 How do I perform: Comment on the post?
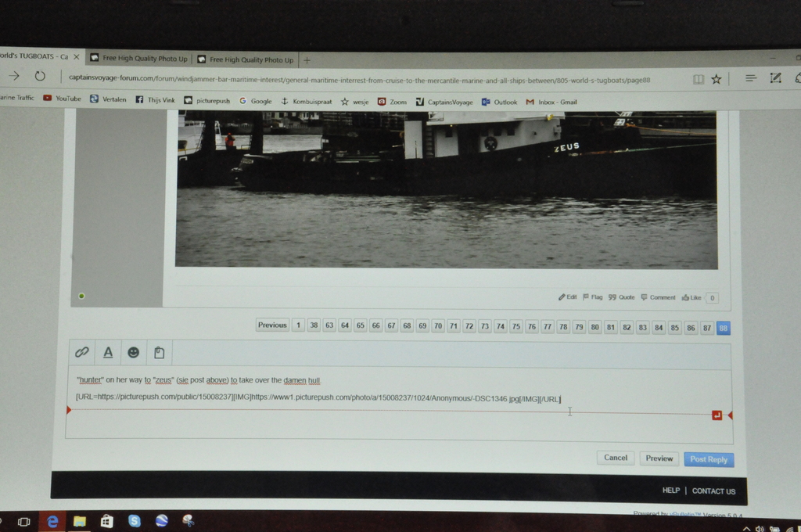click(x=658, y=297)
